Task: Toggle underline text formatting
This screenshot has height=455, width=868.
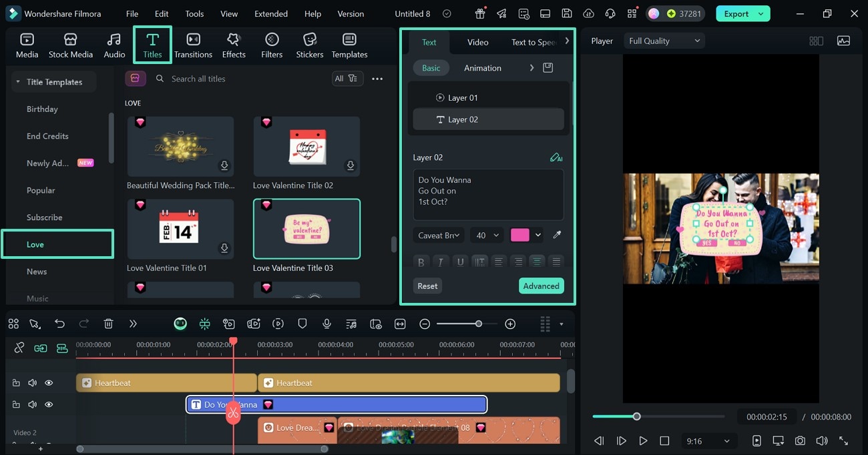Action: pyautogui.click(x=460, y=262)
